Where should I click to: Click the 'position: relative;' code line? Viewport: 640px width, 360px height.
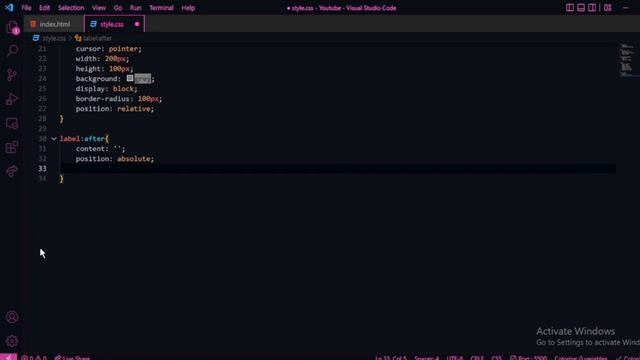coord(115,109)
